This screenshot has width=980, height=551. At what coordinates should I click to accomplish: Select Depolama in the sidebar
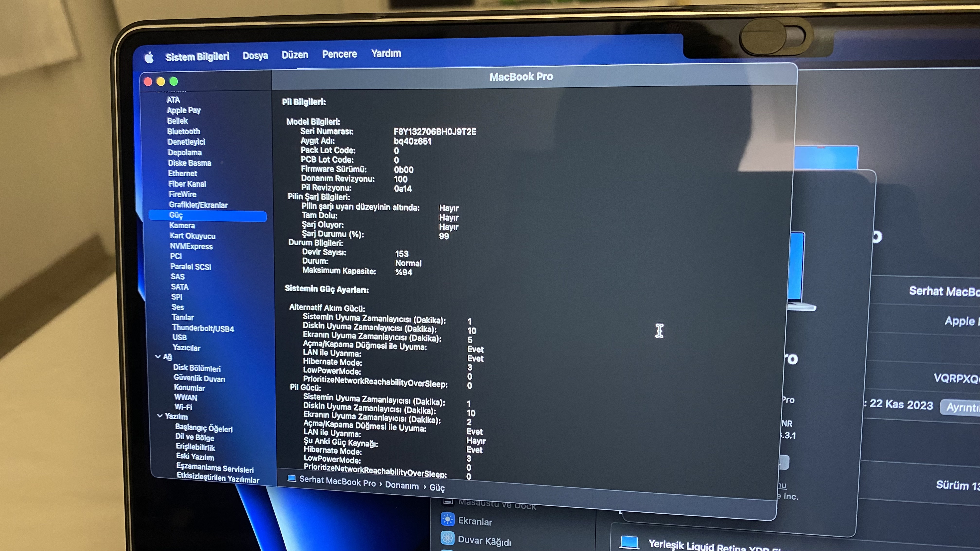pyautogui.click(x=184, y=153)
